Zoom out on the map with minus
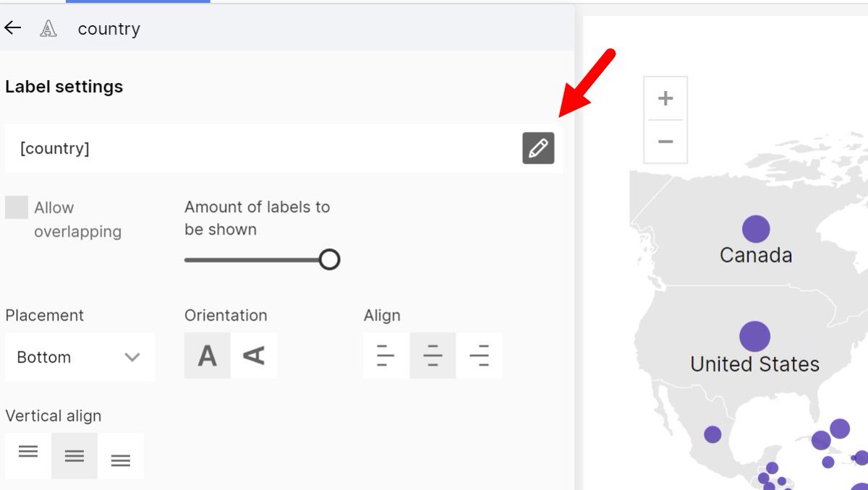 click(665, 141)
